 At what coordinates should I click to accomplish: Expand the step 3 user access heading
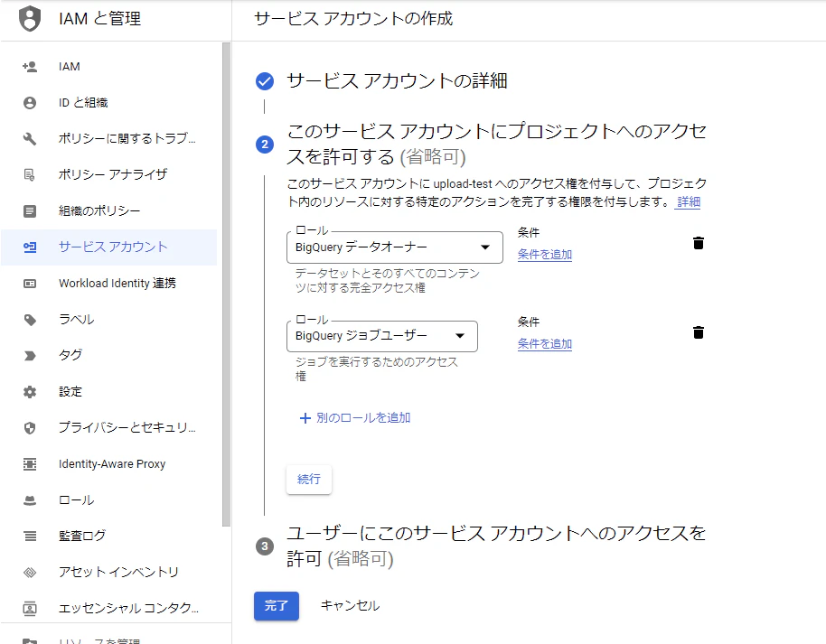496,546
